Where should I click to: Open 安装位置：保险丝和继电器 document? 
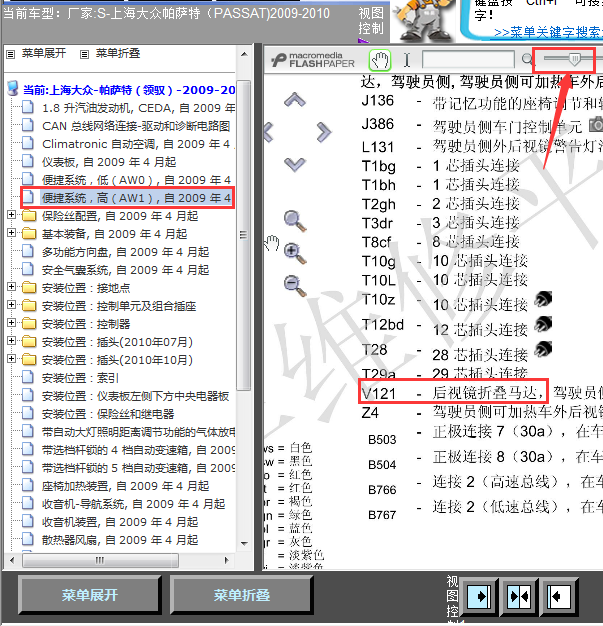click(108, 414)
